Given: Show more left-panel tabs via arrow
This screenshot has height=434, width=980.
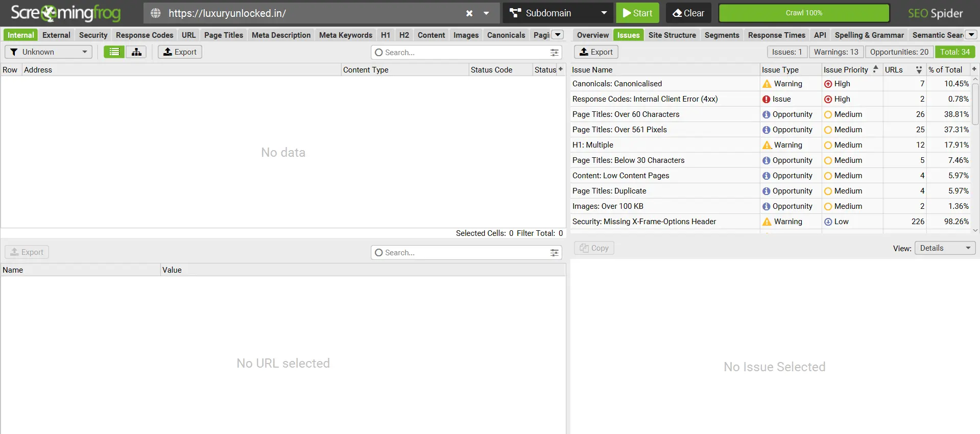Looking at the screenshot, I should (558, 35).
